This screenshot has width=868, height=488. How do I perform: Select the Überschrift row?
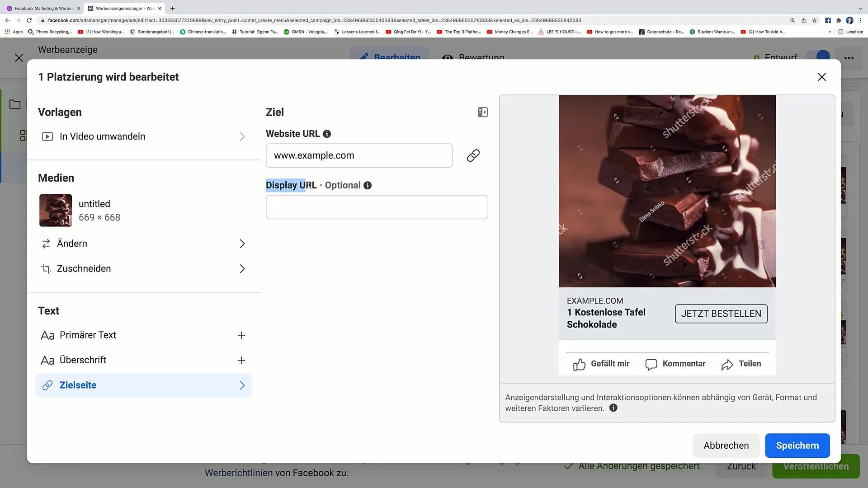pos(143,360)
